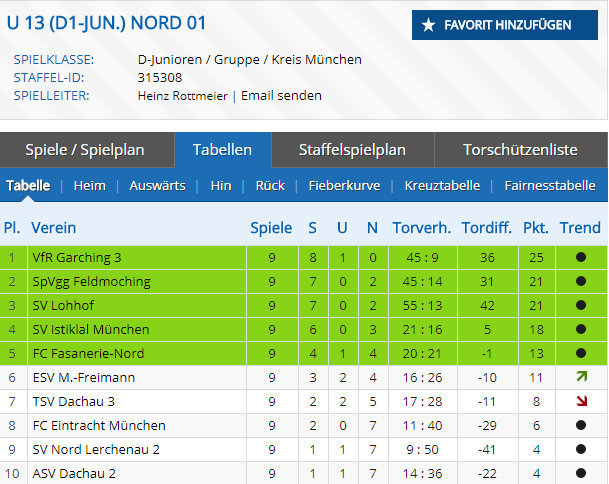Click the trend dot for FC Eintracht München
Image resolution: width=609 pixels, height=484 pixels.
point(581,425)
